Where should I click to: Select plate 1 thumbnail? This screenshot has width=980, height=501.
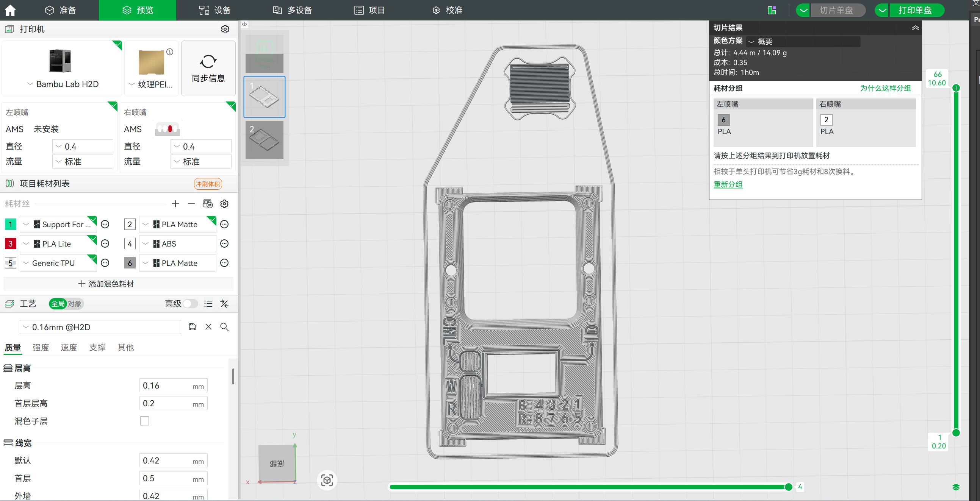pyautogui.click(x=265, y=97)
